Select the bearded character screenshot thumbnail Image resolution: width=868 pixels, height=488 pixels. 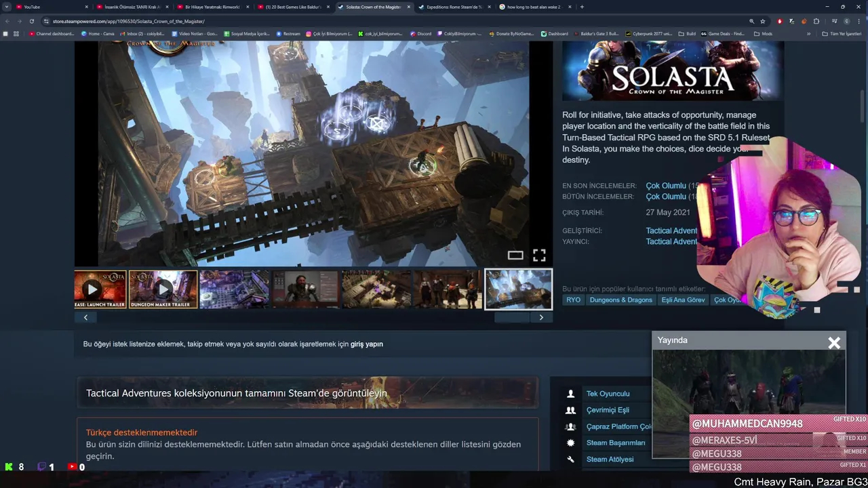[x=305, y=289]
